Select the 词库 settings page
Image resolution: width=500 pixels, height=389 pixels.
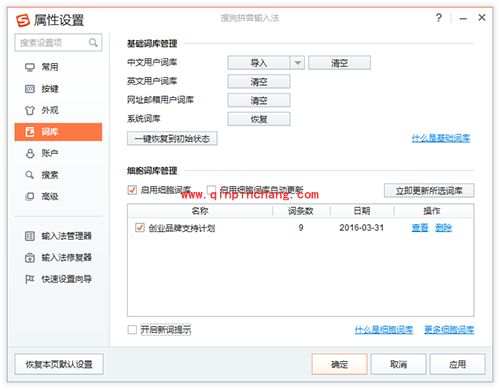58,132
